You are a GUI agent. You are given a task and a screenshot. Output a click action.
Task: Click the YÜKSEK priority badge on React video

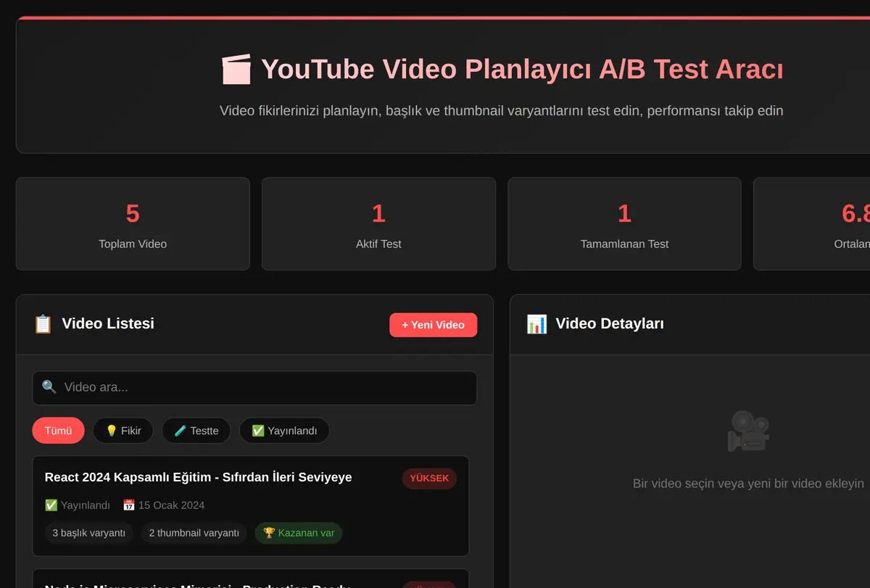tap(429, 479)
